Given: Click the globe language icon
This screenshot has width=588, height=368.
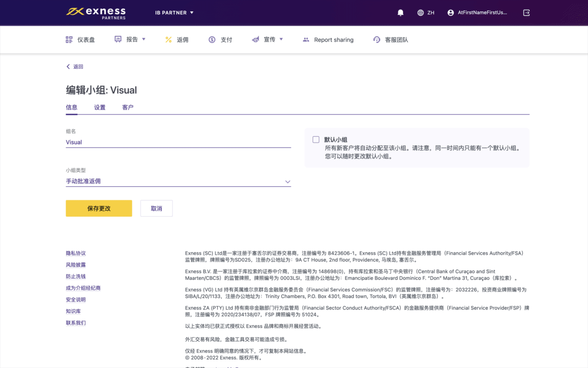Looking at the screenshot, I should [x=420, y=13].
